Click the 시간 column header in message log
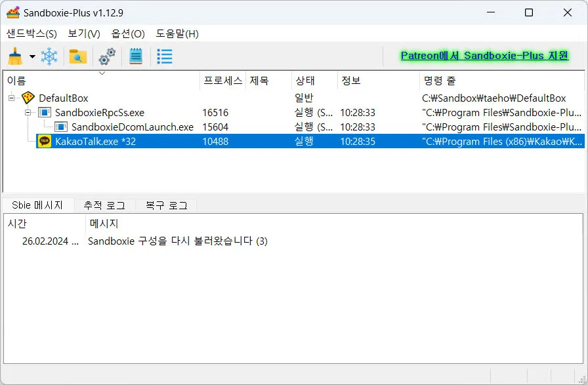Viewport: 588px width, 385px height. click(45, 224)
